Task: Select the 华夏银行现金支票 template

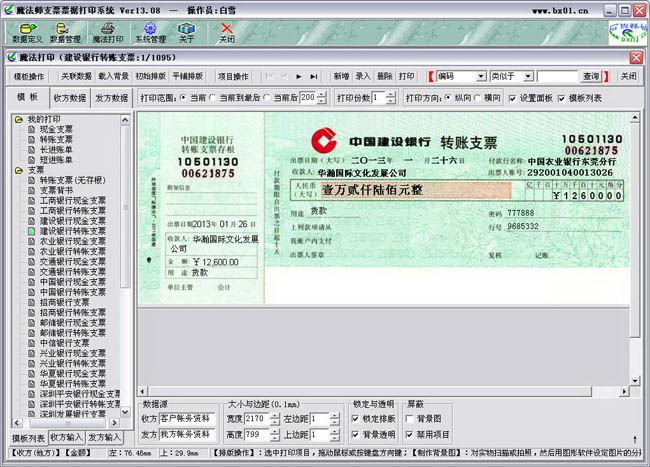Action: (x=73, y=373)
